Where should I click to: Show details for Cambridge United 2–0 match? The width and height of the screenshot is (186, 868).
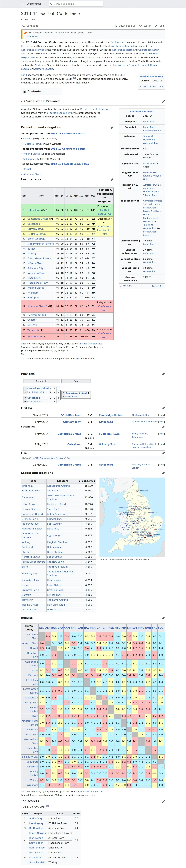(161, 434)
